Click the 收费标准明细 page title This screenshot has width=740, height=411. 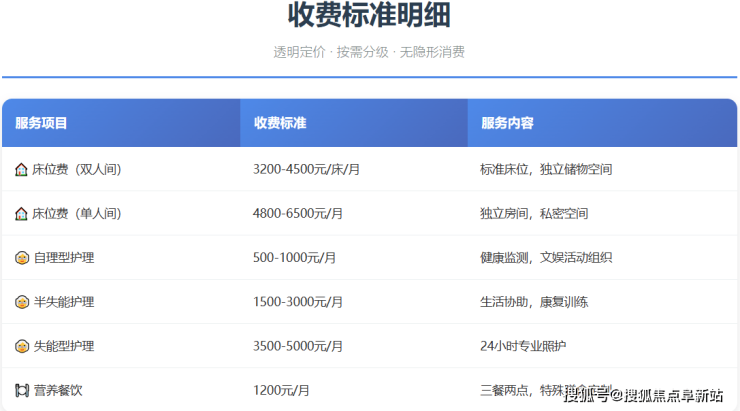tap(369, 16)
